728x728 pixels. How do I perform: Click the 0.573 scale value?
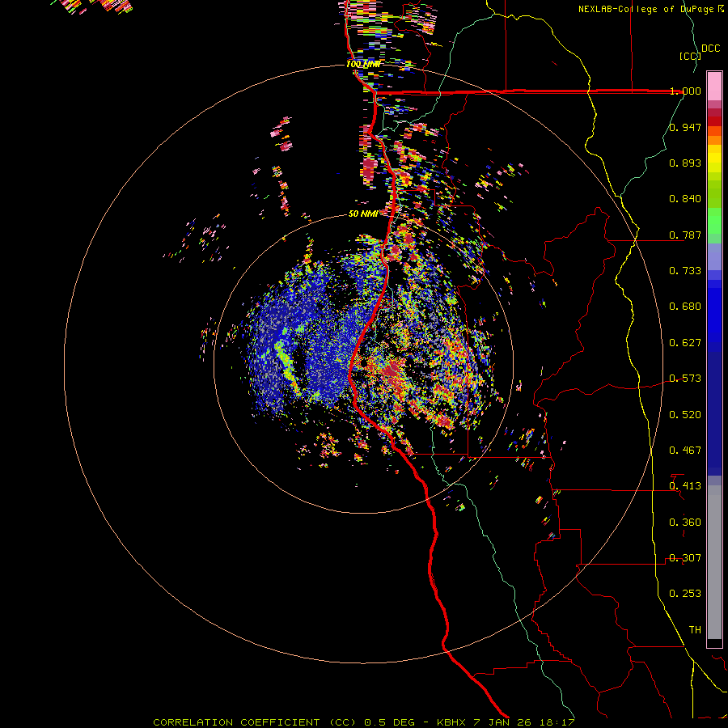point(685,379)
